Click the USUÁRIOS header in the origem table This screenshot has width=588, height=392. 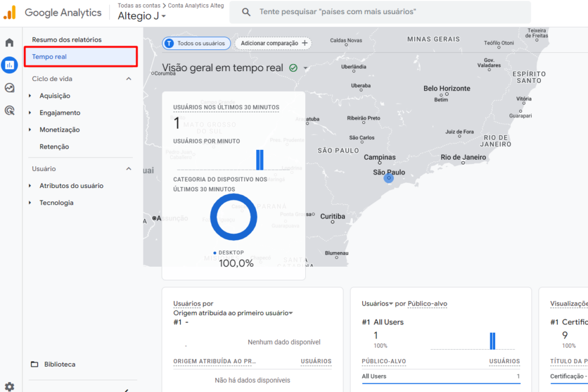316,361
